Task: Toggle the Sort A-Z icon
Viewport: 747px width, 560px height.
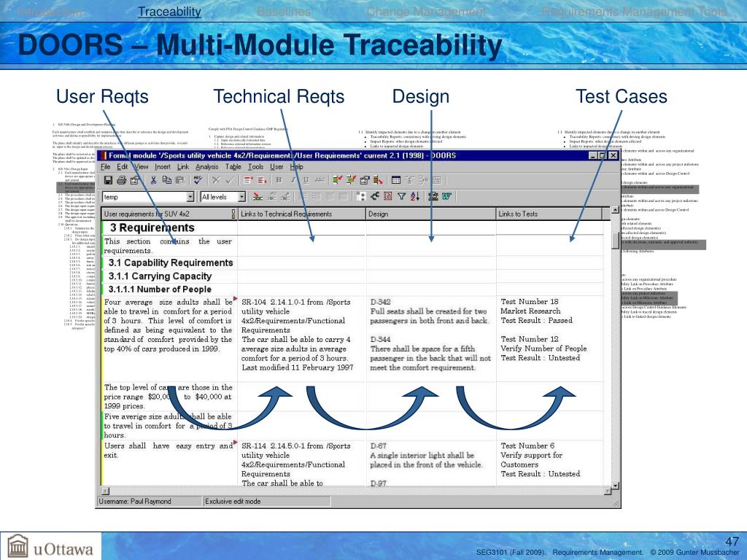Action: (415, 196)
